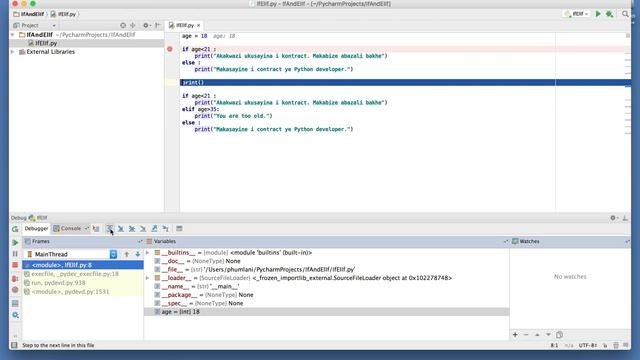Select the age = {int} 18 variable row
Viewport: 640px width, 360px height.
[x=327, y=312]
